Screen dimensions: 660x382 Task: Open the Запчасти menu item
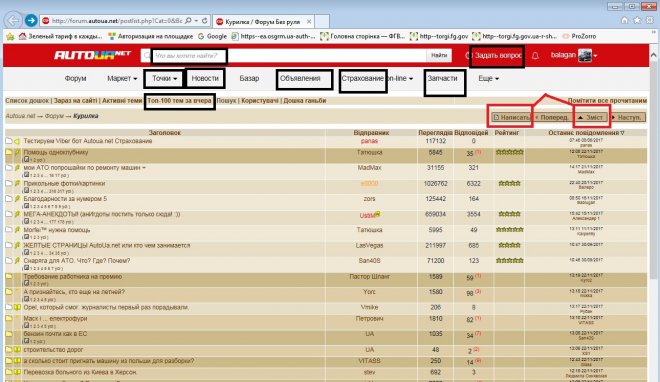[x=443, y=79]
